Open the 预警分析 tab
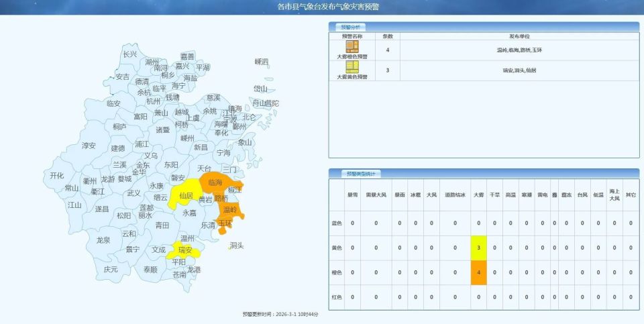 click(x=350, y=28)
